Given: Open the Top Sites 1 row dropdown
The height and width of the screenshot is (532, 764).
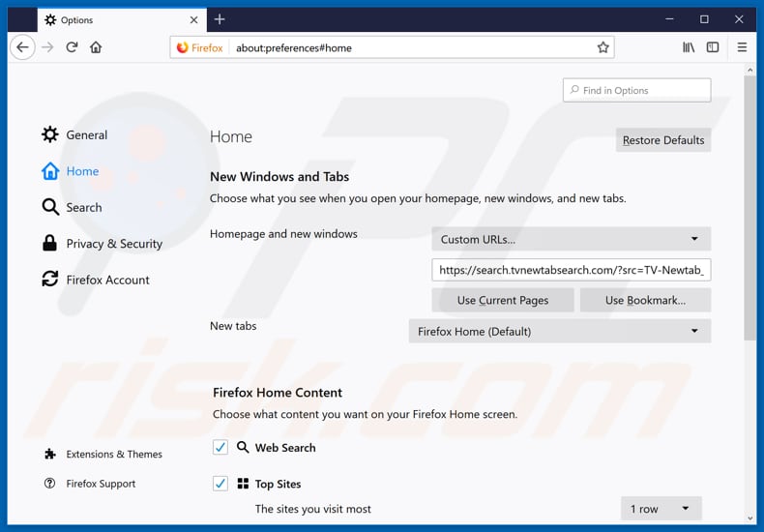Looking at the screenshot, I should click(x=661, y=509).
